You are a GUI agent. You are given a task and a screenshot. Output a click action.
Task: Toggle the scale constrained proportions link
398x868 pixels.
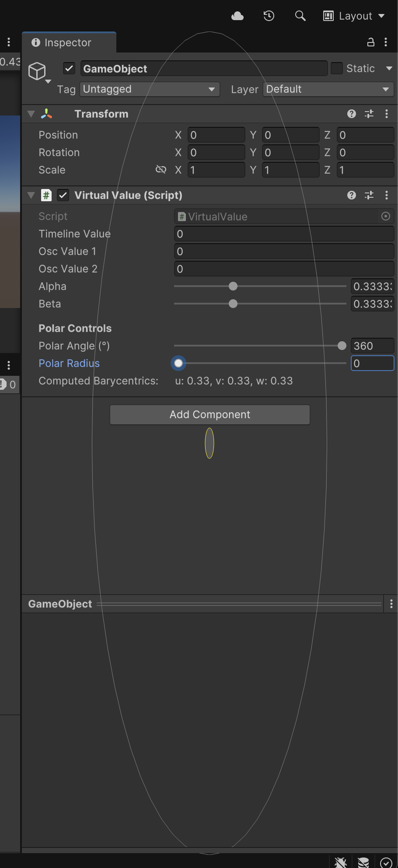[x=161, y=170]
